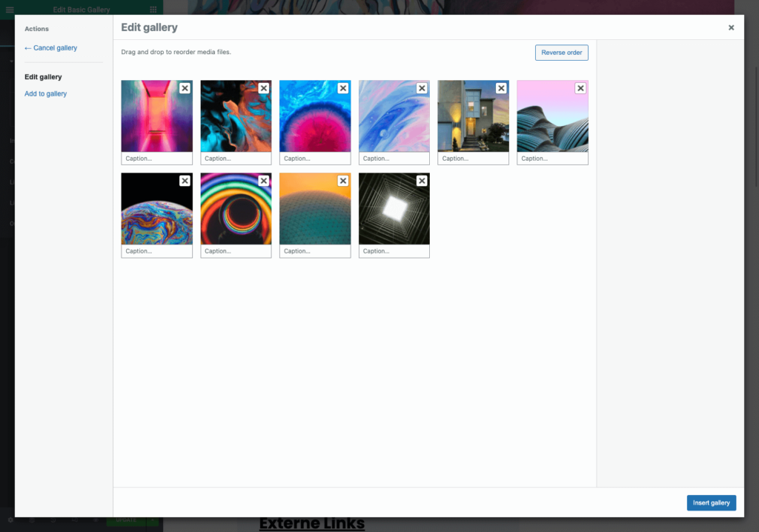Click caption field under modern house image
The width and height of the screenshot is (759, 532).
coord(473,159)
